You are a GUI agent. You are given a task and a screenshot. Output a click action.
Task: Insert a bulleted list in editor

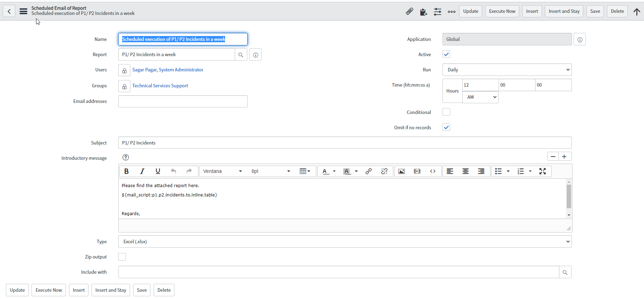[x=498, y=171]
